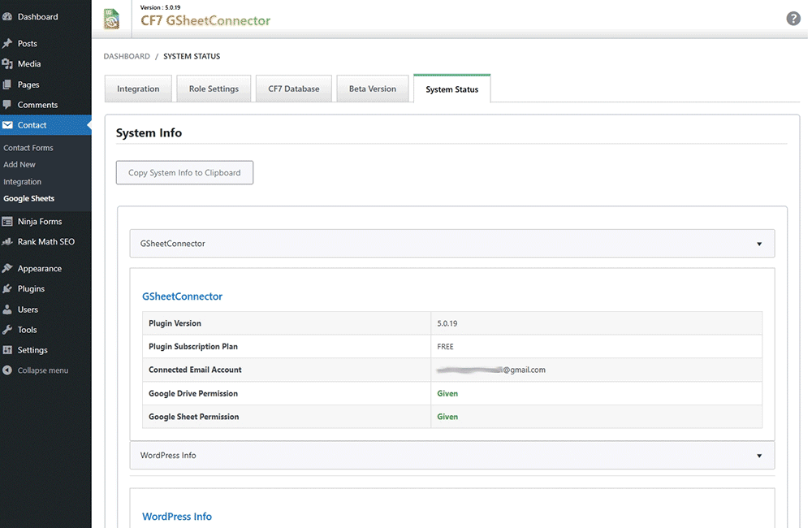The height and width of the screenshot is (528, 812).
Task: Click the Version : 5.0.19 header text
Action: (x=161, y=7)
